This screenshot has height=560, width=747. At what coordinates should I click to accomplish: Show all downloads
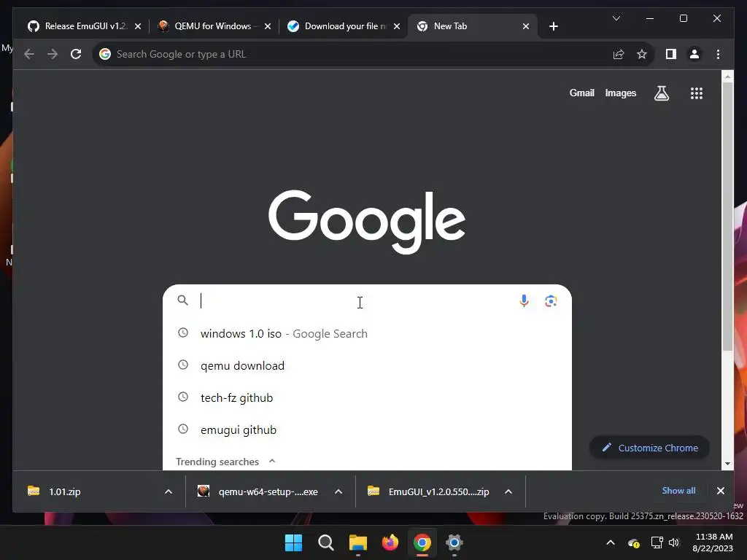tap(678, 491)
